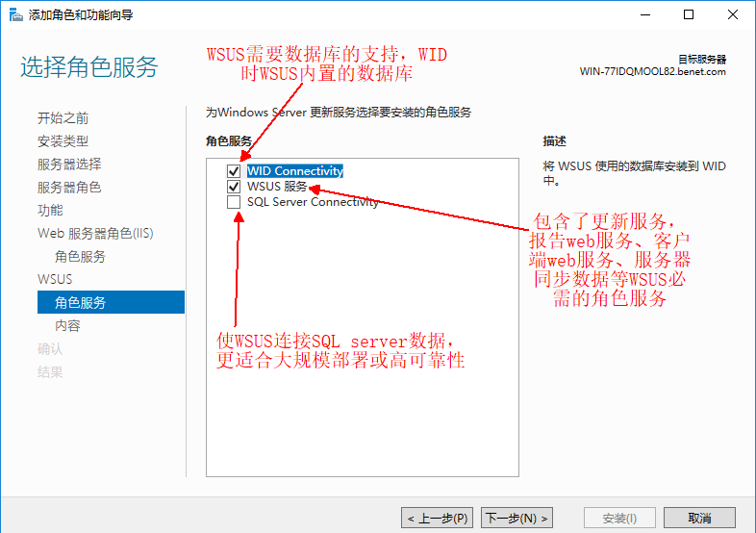The height and width of the screenshot is (533, 756).
Task: Enable the SQL Server Connectivity checkbox
Action: tap(234, 202)
